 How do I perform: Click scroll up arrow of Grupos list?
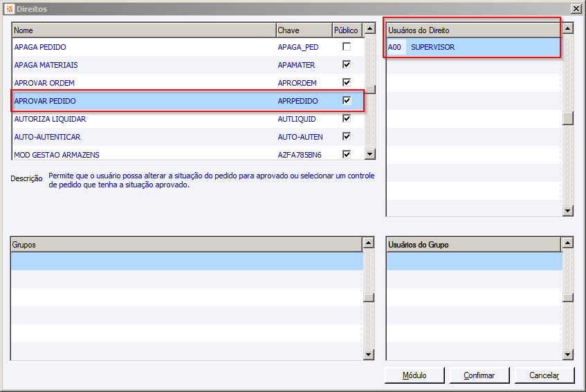point(369,243)
